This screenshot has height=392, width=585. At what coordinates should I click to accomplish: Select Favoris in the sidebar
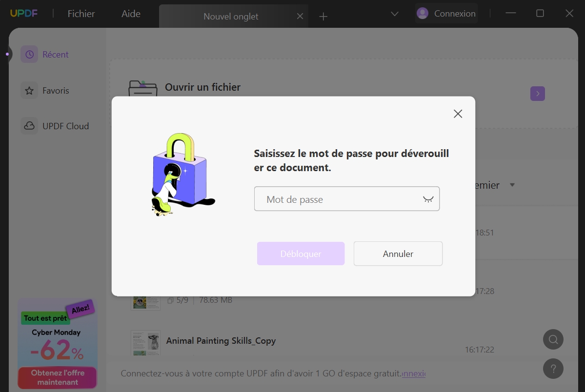pyautogui.click(x=55, y=90)
